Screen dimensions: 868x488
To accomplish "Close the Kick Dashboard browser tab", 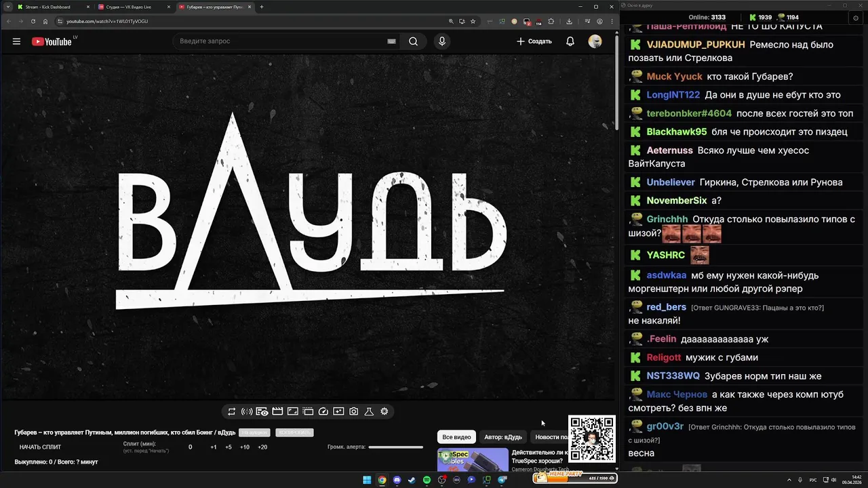I will (87, 7).
